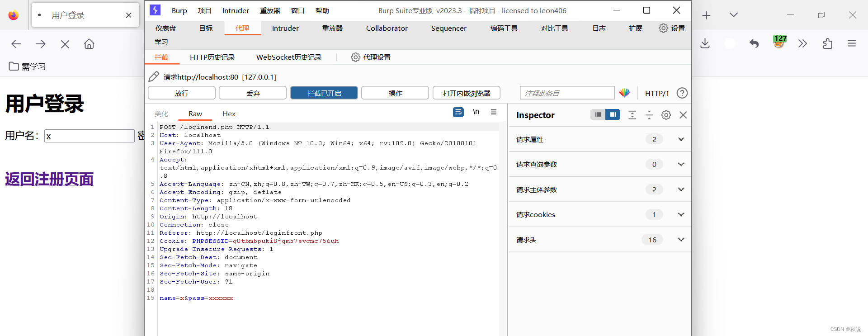Open the proxy settings gear
The image size is (868, 336).
(x=356, y=57)
